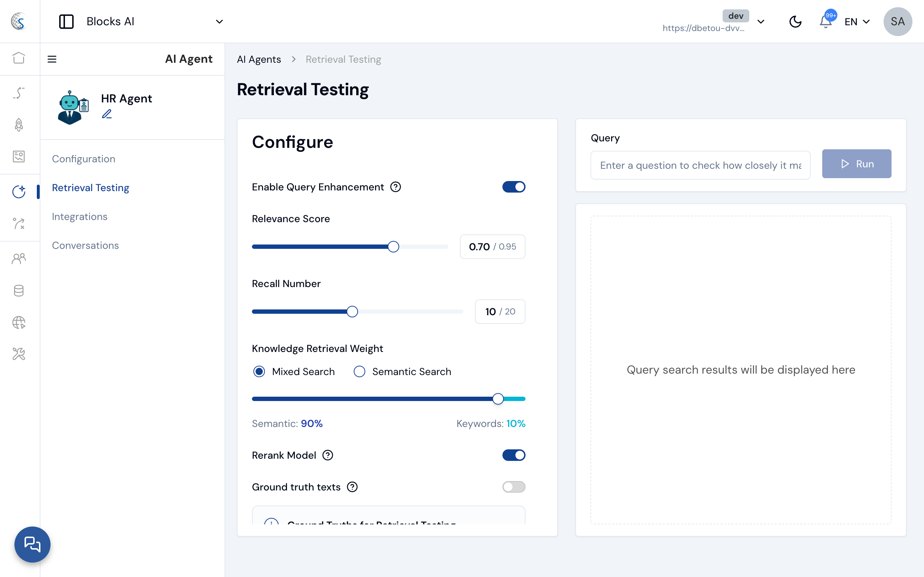Click the rocket icon in the sidebar
This screenshot has width=924, height=577.
[19, 125]
